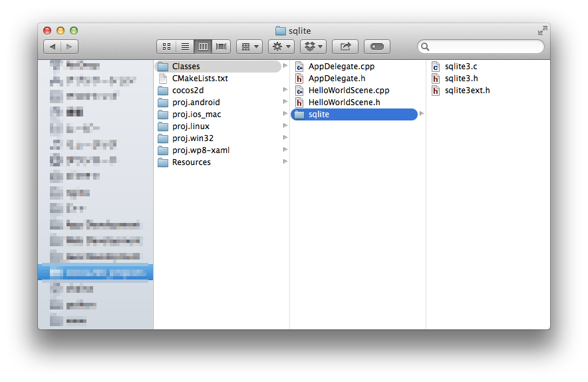588x382 pixels.
Task: Click the Resources row disclosure arrow
Action: pos(285,162)
